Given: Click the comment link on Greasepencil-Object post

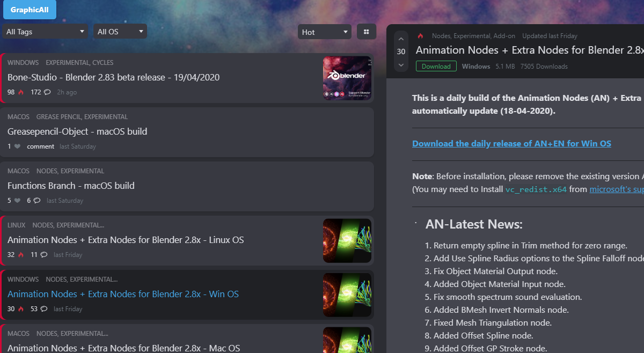Looking at the screenshot, I should coord(41,146).
